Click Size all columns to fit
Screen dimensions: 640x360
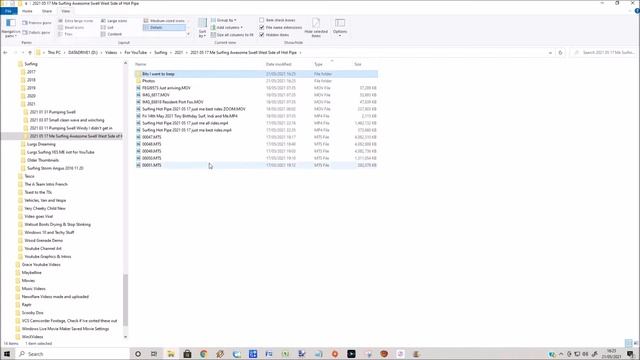pyautogui.click(x=232, y=35)
